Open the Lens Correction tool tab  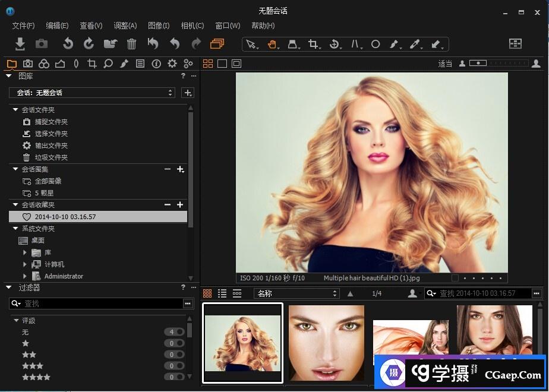(76, 64)
